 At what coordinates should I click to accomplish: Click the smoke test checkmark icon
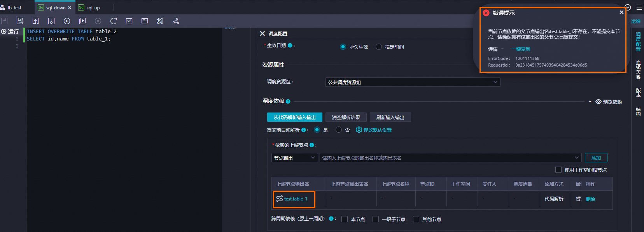coord(129,21)
